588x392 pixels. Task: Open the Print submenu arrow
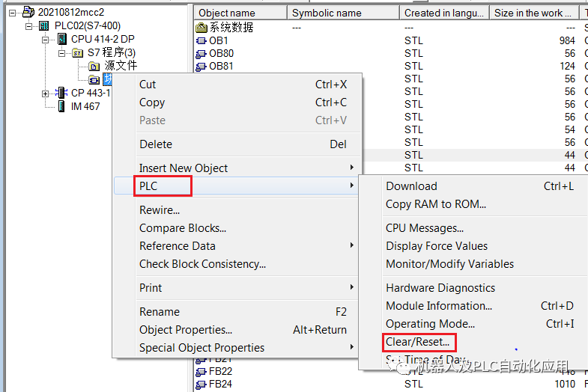click(352, 287)
